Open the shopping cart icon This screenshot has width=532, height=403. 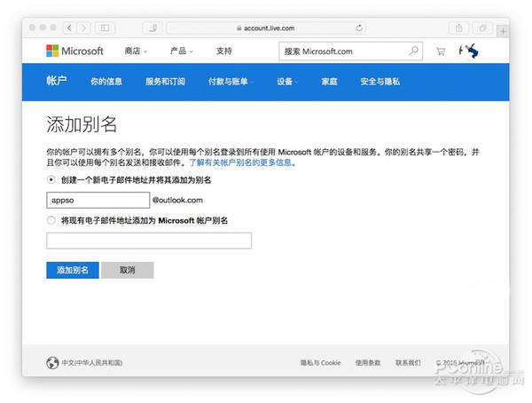[x=441, y=51]
